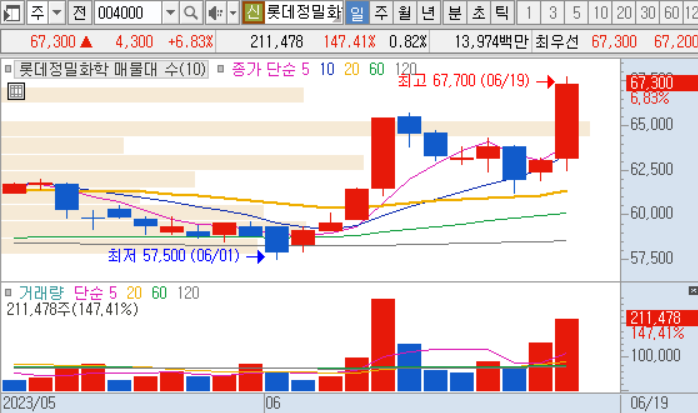
Task: Select interval 1 button
Action: pyautogui.click(x=529, y=12)
